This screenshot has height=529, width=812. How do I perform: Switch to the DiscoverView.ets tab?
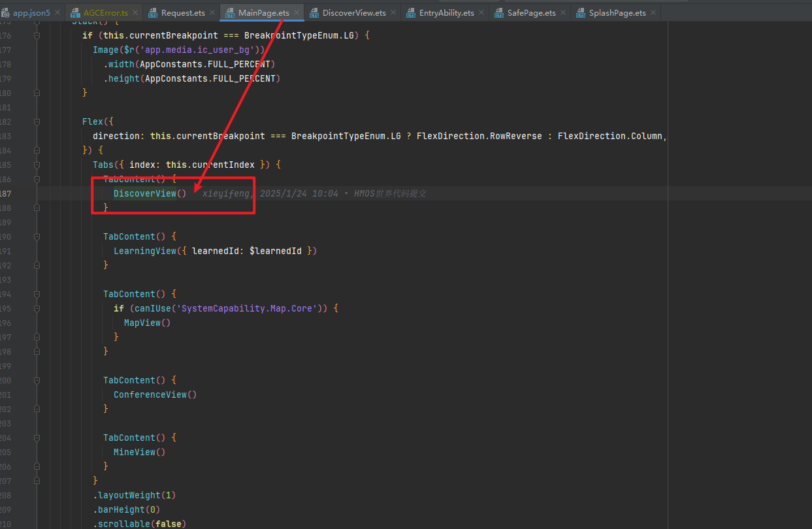(353, 12)
